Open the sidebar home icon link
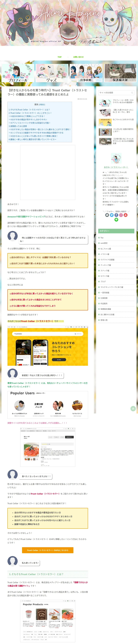138x644 pixels. (x=107, y=215)
